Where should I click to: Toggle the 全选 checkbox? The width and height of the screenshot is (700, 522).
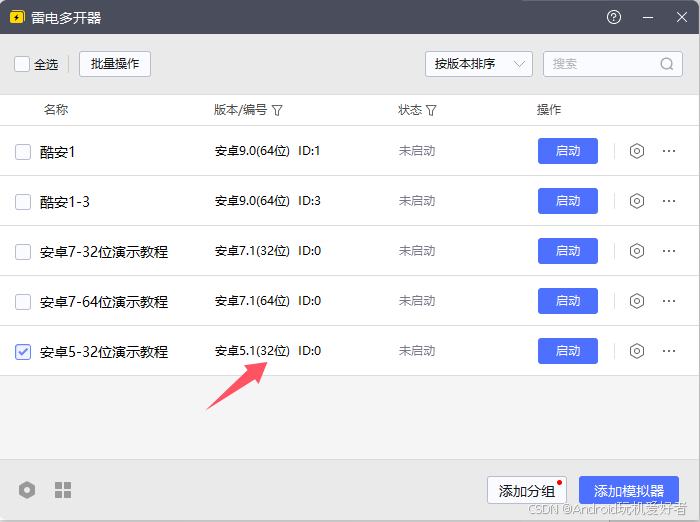(x=22, y=64)
